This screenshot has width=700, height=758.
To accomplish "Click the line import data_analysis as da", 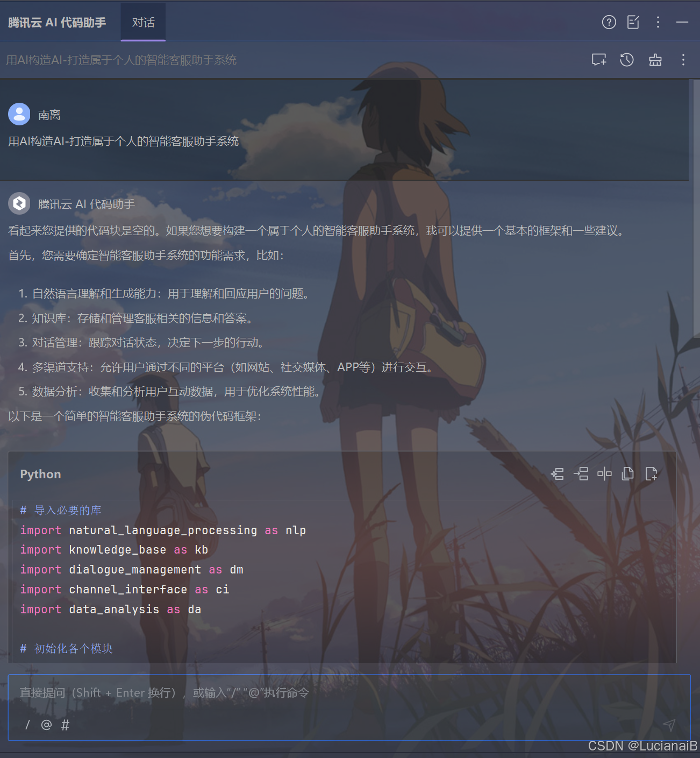I will (111, 610).
